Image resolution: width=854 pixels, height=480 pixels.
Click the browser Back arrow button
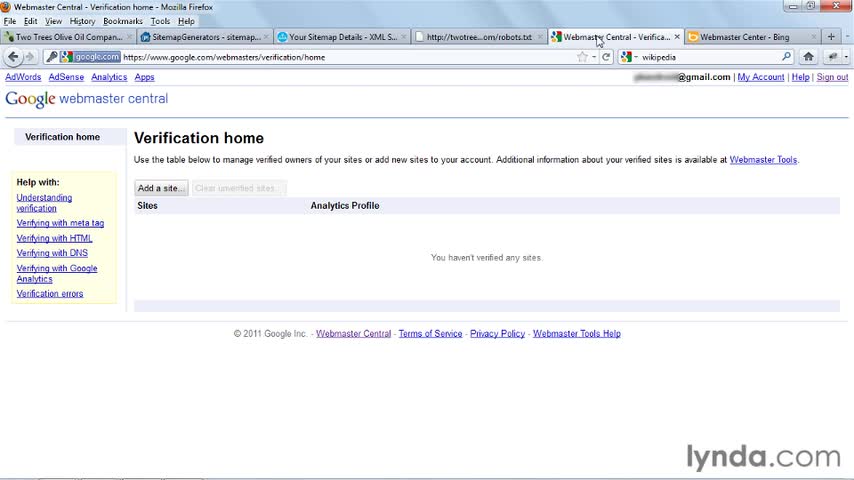(14, 57)
